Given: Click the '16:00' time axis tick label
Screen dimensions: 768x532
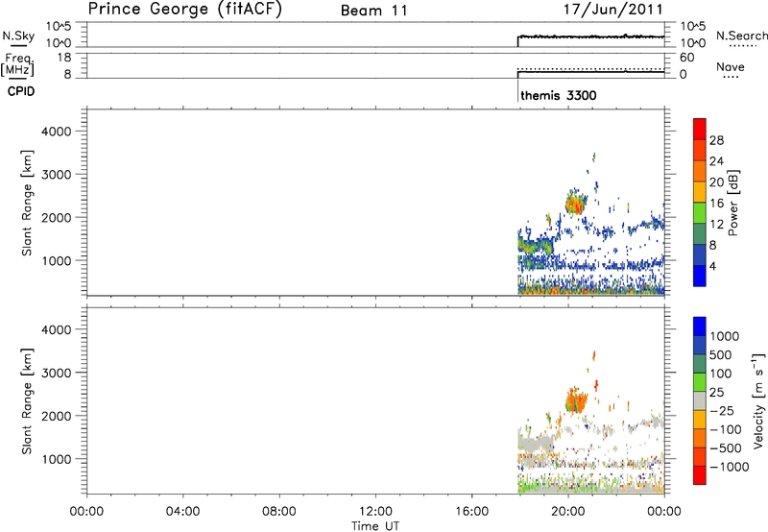Looking at the screenshot, I should pyautogui.click(x=471, y=512).
